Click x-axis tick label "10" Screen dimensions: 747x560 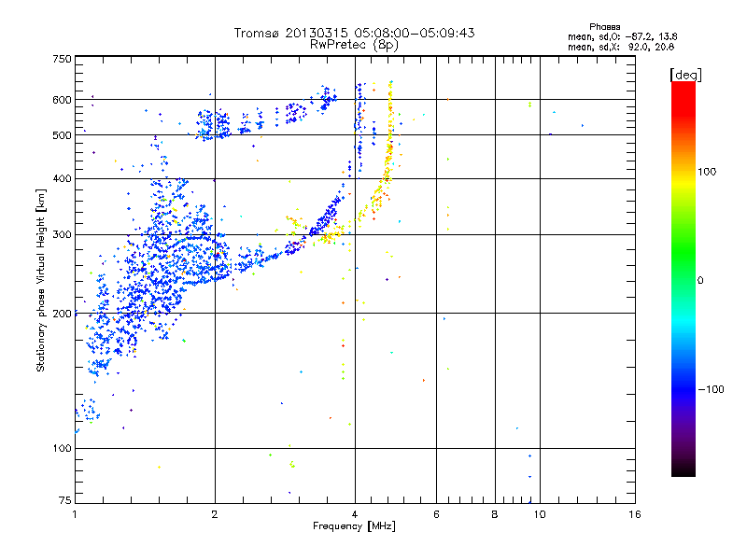(540, 514)
